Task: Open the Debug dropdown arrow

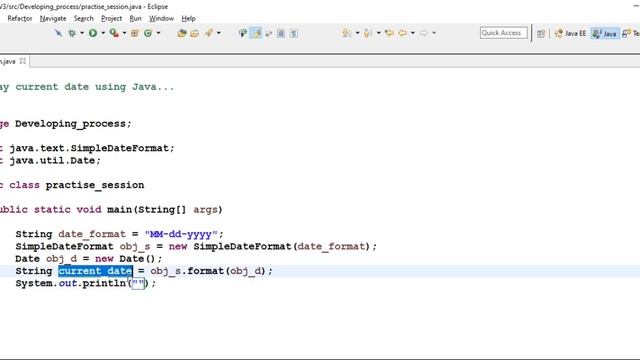Action: click(x=82, y=33)
